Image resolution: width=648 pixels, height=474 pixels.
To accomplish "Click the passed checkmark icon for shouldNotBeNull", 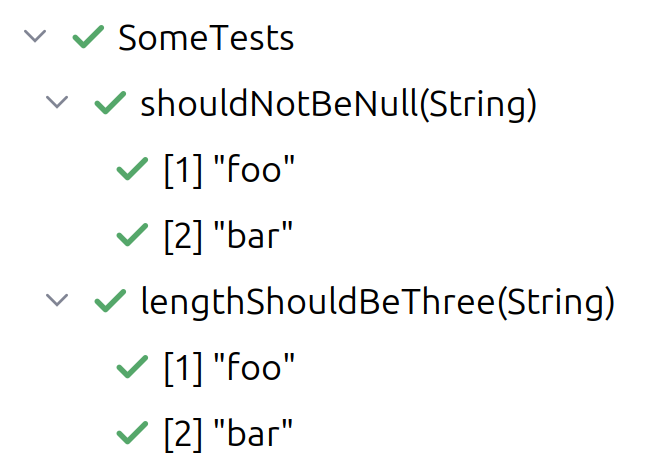I will (108, 104).
